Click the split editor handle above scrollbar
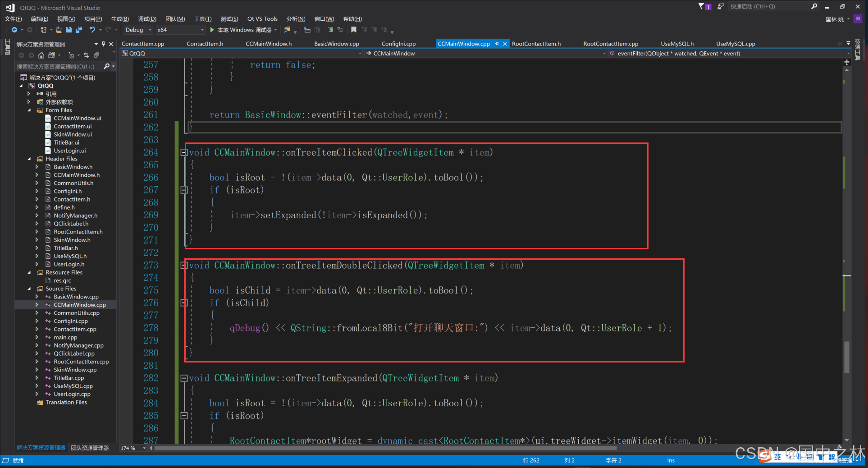Screen dimensions: 868x468 pyautogui.click(x=847, y=62)
